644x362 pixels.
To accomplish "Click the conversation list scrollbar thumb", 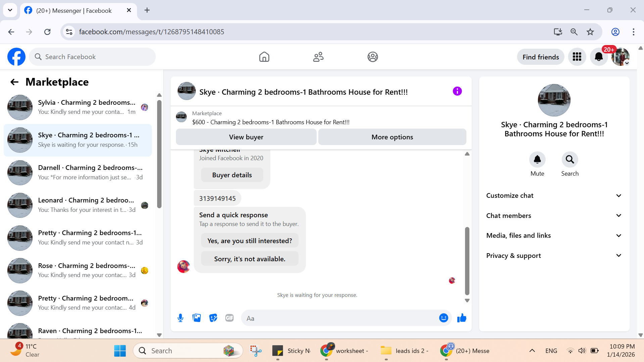I will point(159,154).
